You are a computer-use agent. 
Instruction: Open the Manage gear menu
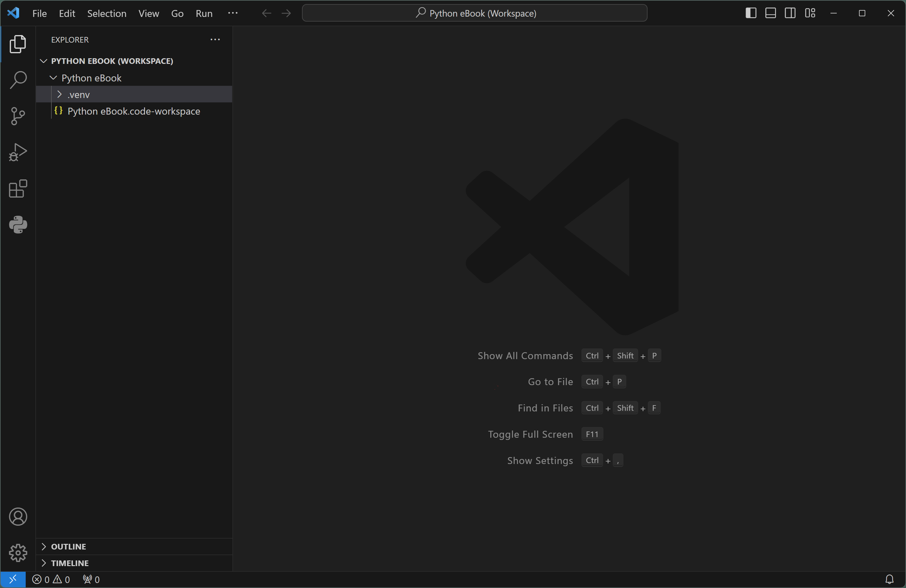click(18, 553)
